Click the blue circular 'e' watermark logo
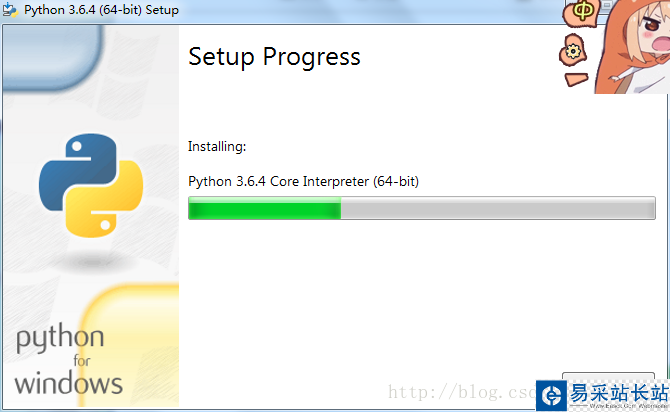Image resolution: width=670 pixels, height=412 pixels. (551, 396)
